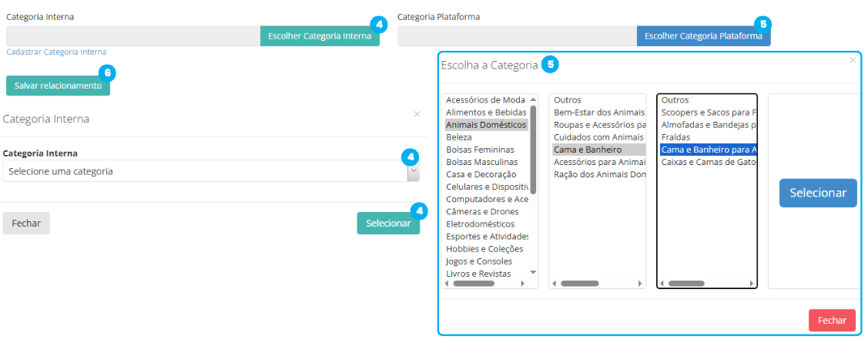The image size is (868, 340).
Task: Click the blue Selecionar button
Action: pyautogui.click(x=818, y=194)
